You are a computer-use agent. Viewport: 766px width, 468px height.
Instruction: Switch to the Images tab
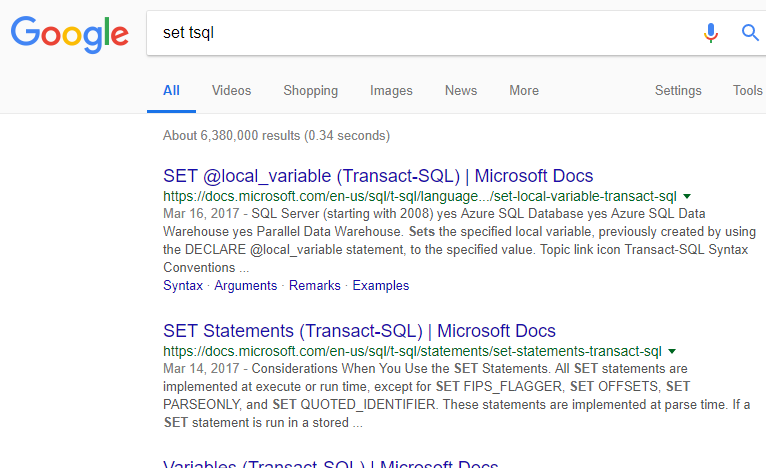391,90
